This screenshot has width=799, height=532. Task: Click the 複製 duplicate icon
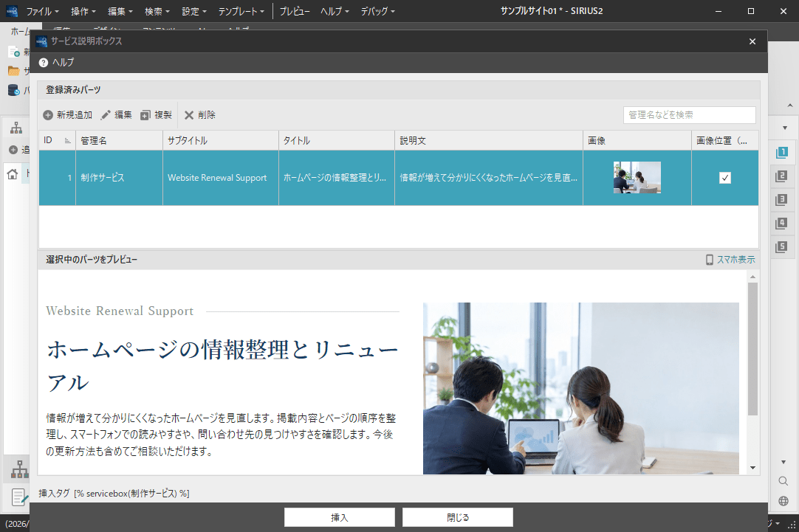[145, 115]
